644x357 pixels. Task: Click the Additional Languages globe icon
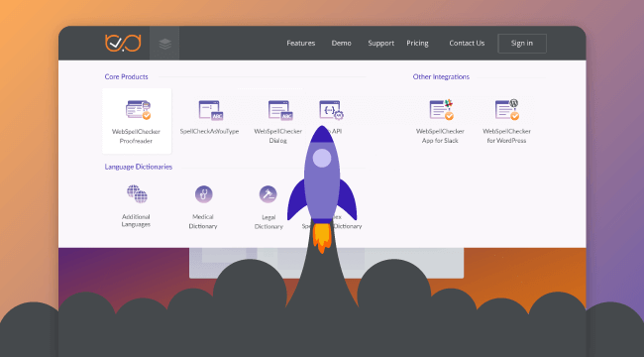pyautogui.click(x=137, y=193)
